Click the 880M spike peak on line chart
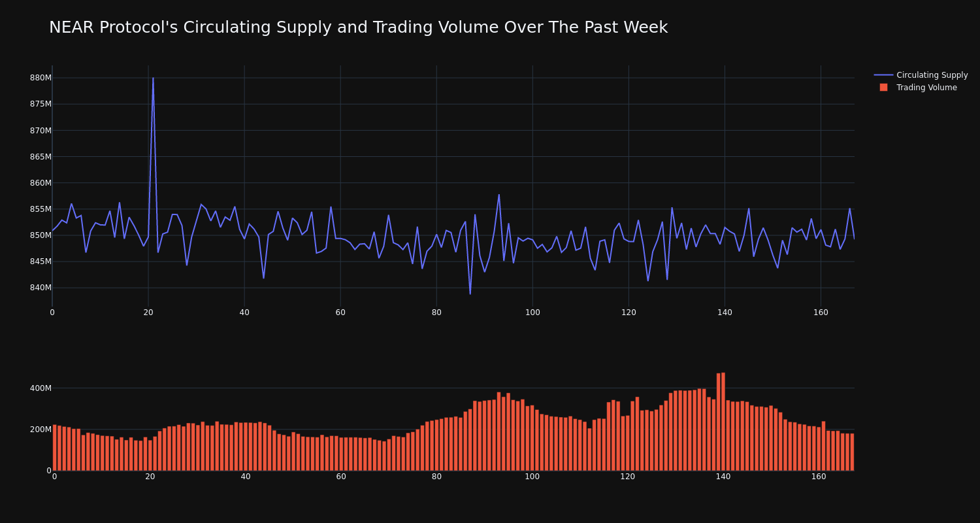The width and height of the screenshot is (980, 523). click(x=153, y=78)
